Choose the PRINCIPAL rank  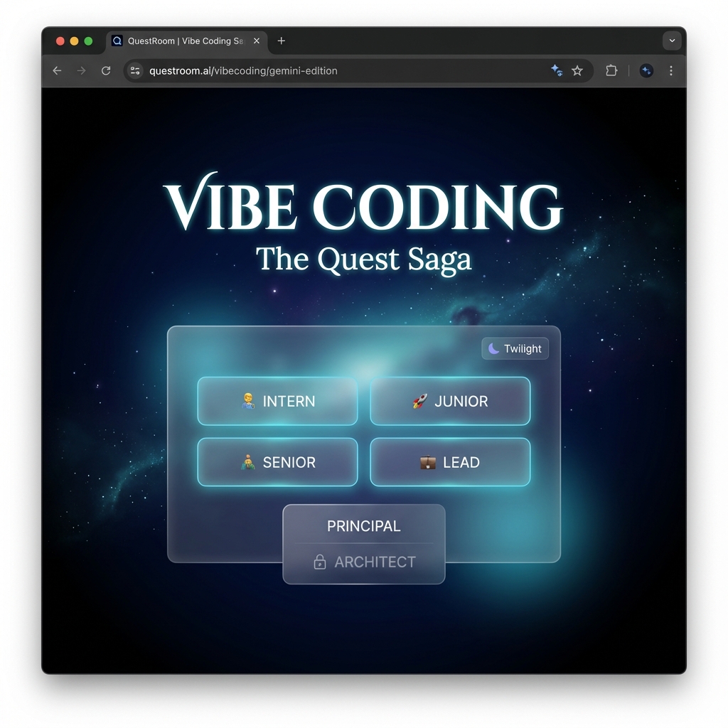363,526
